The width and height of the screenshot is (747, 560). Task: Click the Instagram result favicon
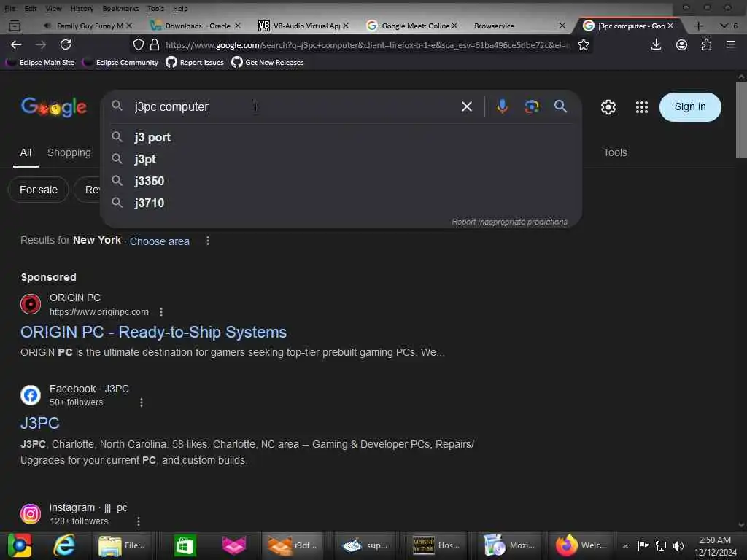pos(31,514)
